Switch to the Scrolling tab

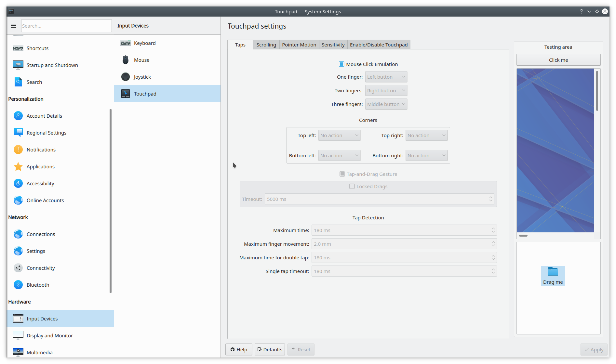(266, 45)
